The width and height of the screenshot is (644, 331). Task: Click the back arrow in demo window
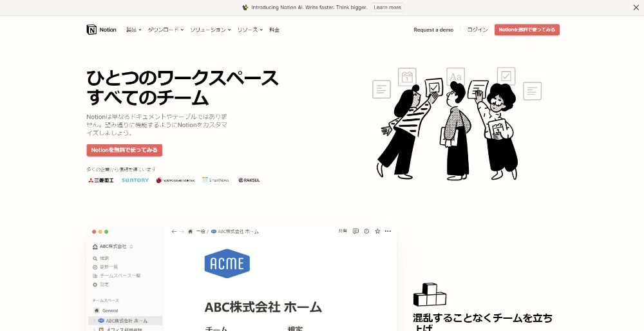coord(174,232)
